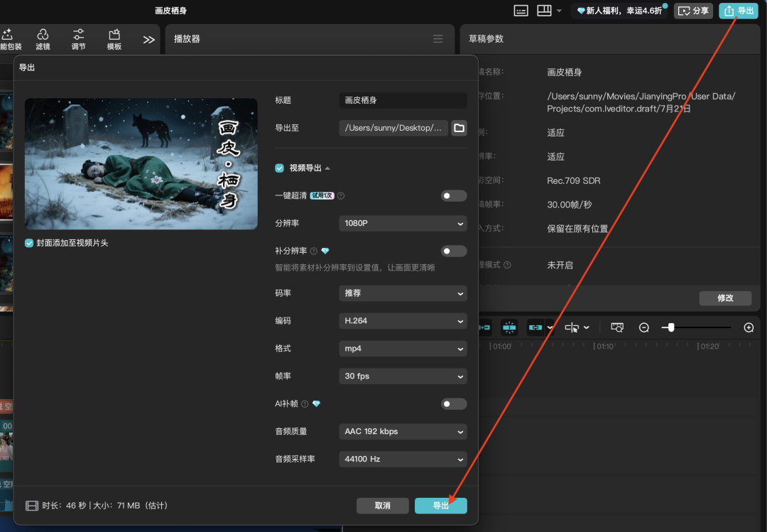767x532 pixels.
Task: Click the 修改 button in draft parameters
Action: 725,298
